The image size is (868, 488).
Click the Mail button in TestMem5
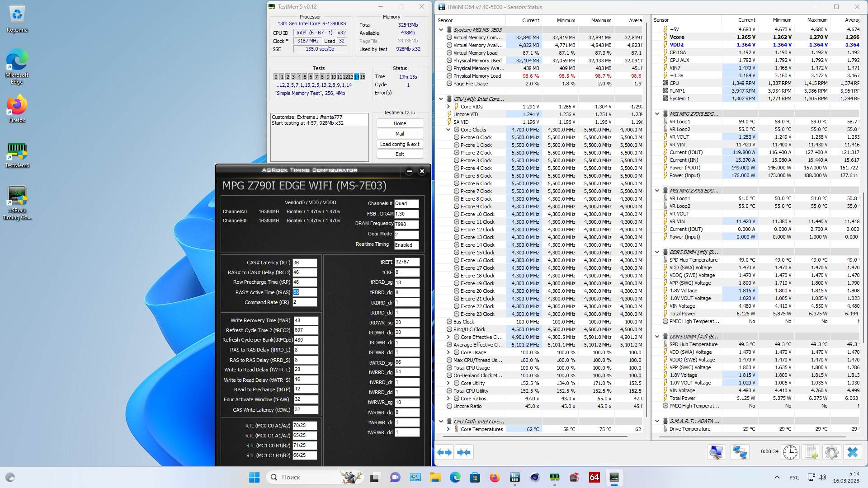click(x=400, y=134)
